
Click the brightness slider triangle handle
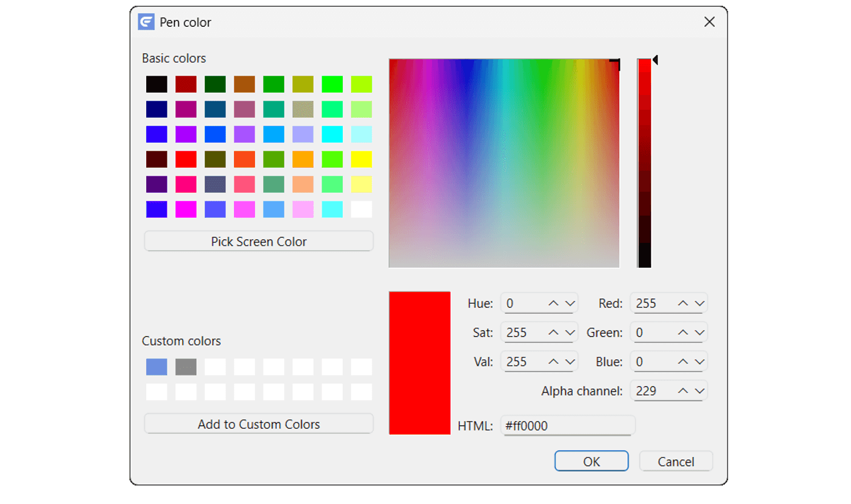click(x=655, y=60)
